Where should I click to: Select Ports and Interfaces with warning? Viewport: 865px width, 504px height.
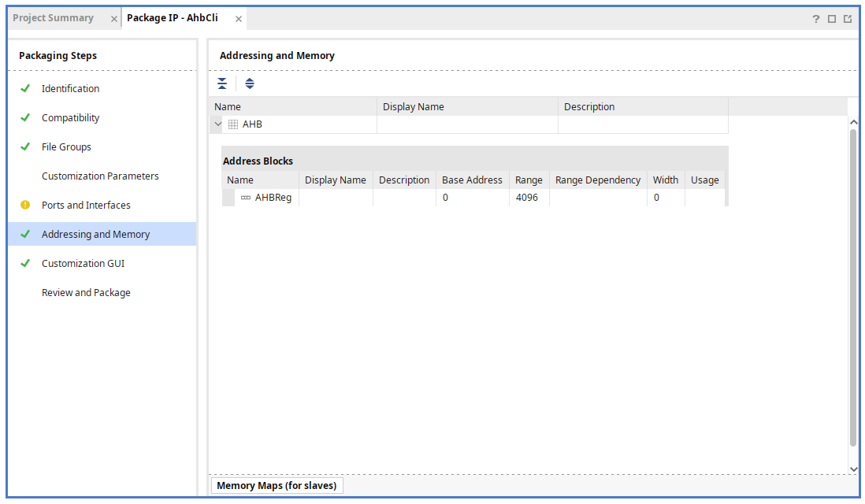86,206
